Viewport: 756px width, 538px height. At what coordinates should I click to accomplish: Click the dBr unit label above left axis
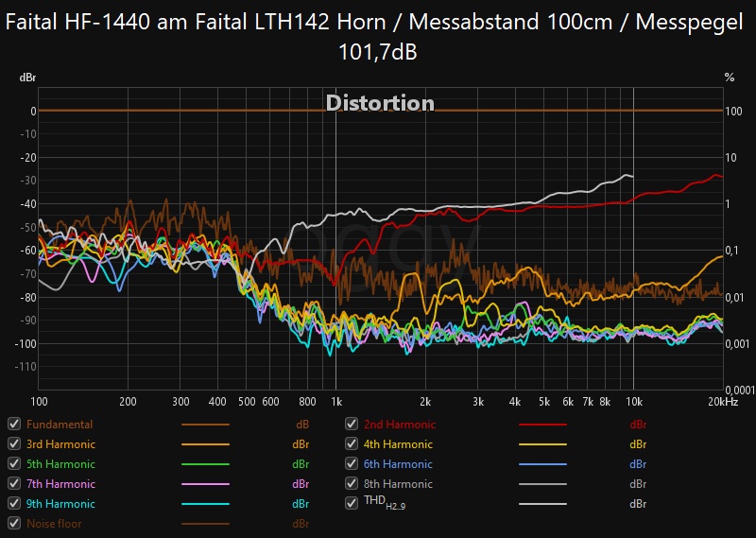27,78
